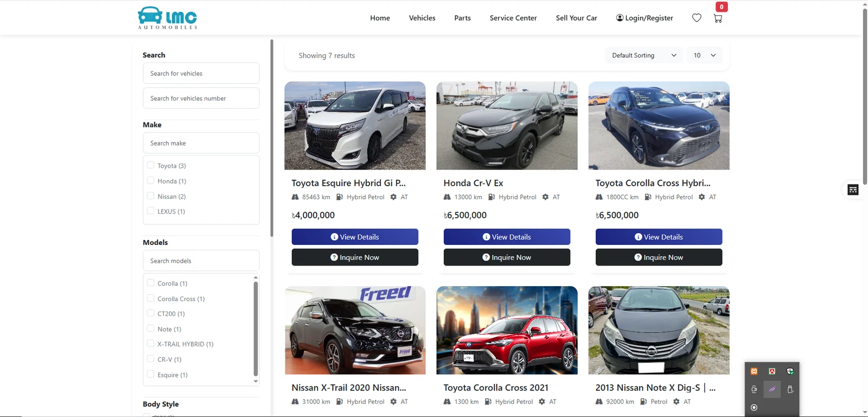Open Login/Register
This screenshot has width=868, height=417.
click(644, 18)
